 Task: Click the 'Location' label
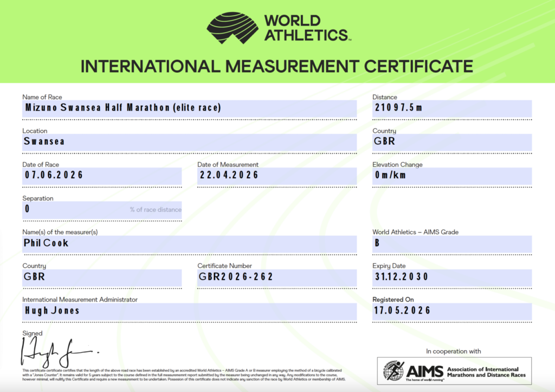coord(35,131)
